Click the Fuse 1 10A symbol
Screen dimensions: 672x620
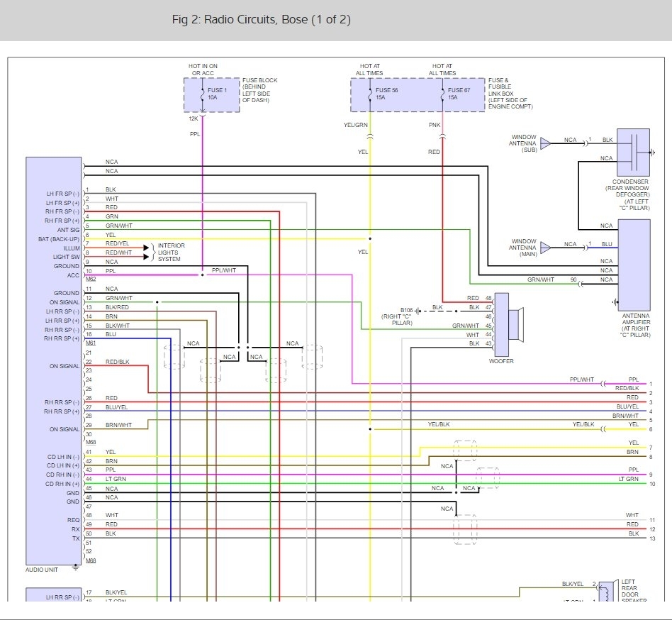(202, 95)
